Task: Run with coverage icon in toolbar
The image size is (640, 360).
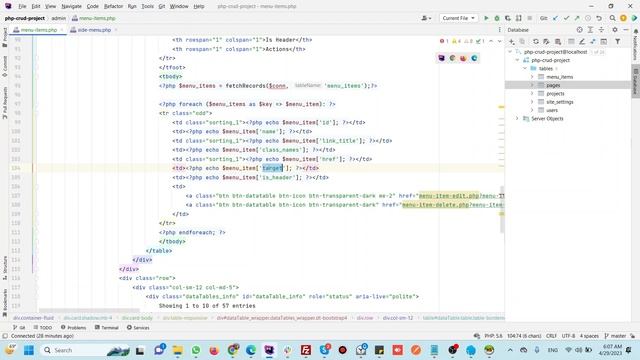Action: point(508,18)
